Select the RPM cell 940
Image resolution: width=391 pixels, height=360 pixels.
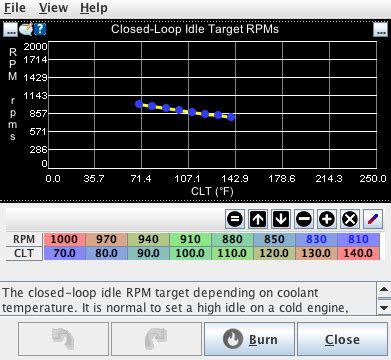click(x=149, y=239)
